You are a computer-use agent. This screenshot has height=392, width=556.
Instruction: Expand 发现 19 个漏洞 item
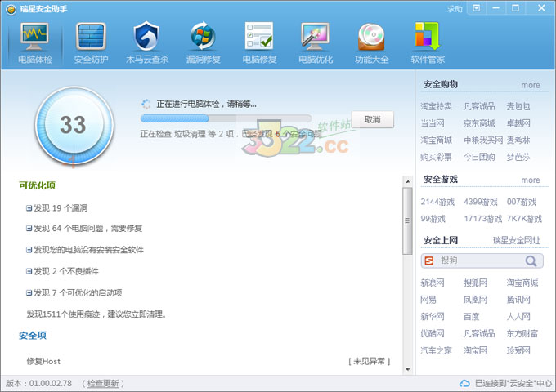click(x=29, y=208)
